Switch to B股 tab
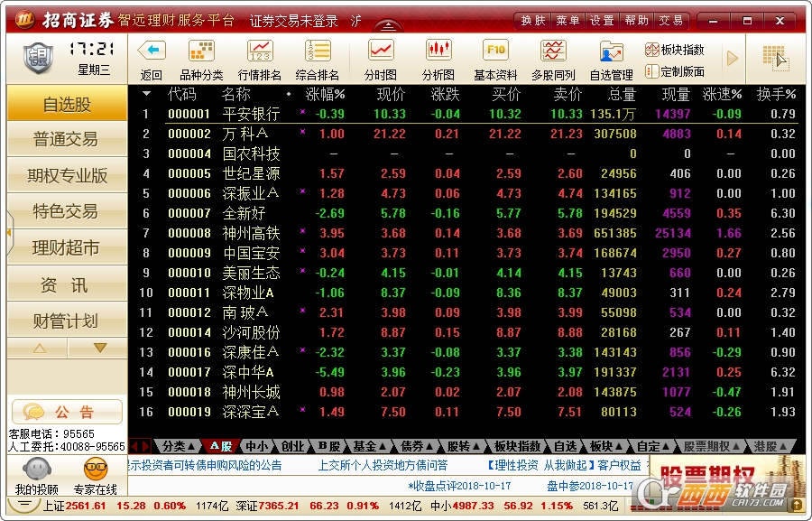Image resolution: width=812 pixels, height=521 pixels. [x=329, y=446]
